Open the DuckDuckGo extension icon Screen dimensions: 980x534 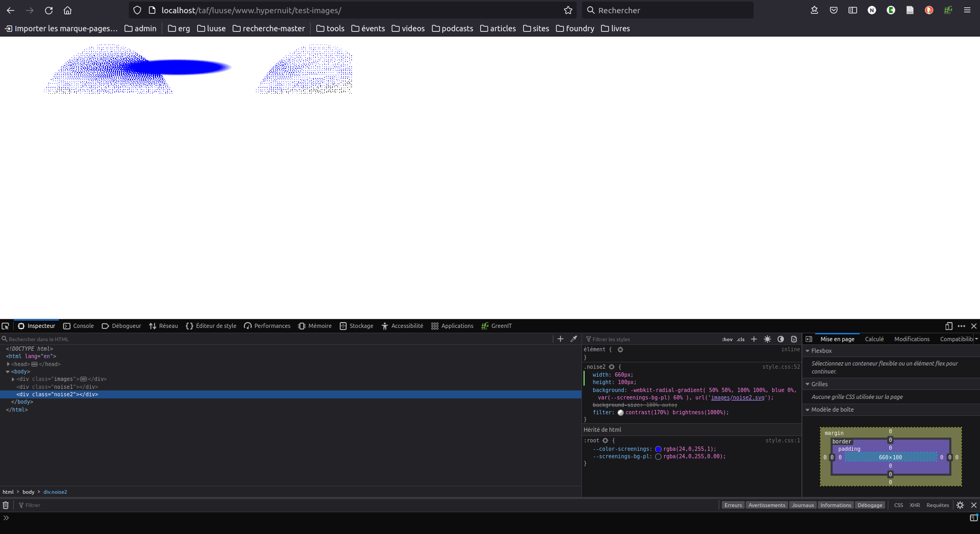[x=929, y=10]
